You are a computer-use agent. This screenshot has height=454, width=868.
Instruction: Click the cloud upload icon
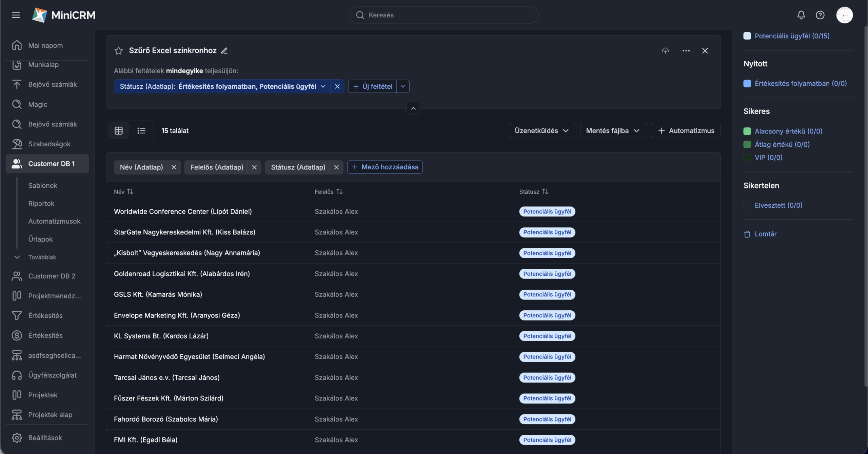[x=665, y=51]
